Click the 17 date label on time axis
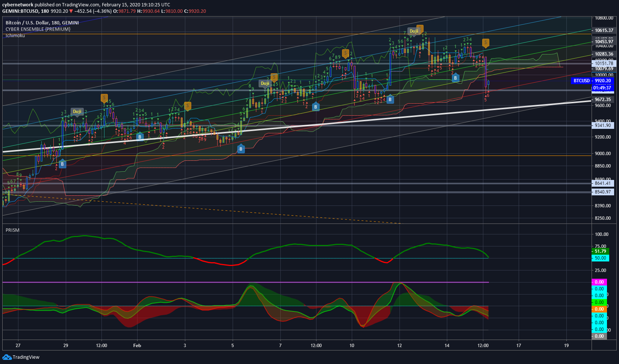The width and height of the screenshot is (619, 364). point(519,346)
